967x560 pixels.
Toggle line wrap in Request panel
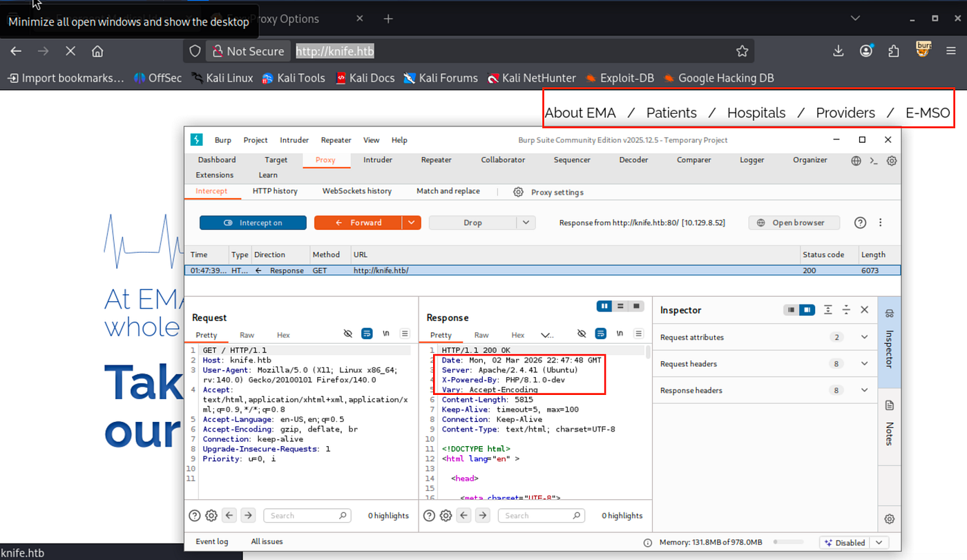367,334
